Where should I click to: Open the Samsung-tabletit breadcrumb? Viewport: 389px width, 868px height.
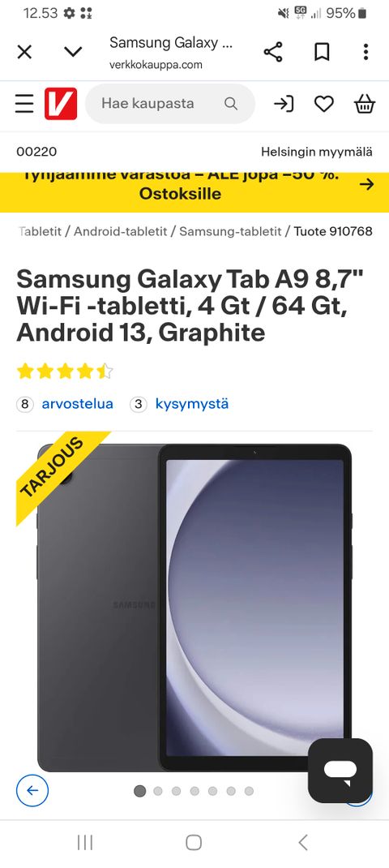point(230,231)
